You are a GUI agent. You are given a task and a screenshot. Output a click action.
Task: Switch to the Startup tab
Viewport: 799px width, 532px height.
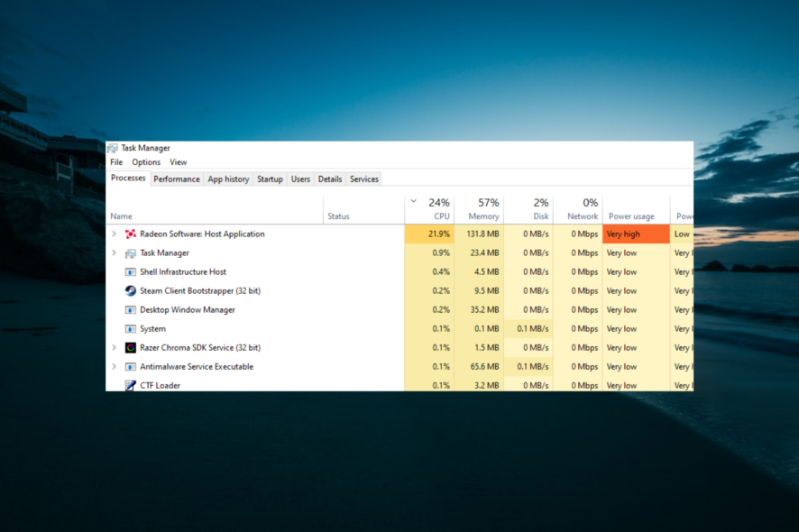pyautogui.click(x=270, y=179)
